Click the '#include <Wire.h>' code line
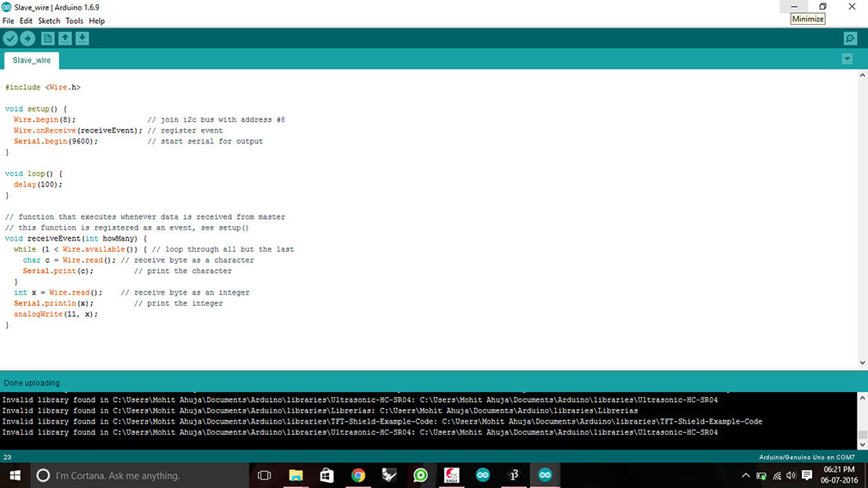 pos(43,88)
